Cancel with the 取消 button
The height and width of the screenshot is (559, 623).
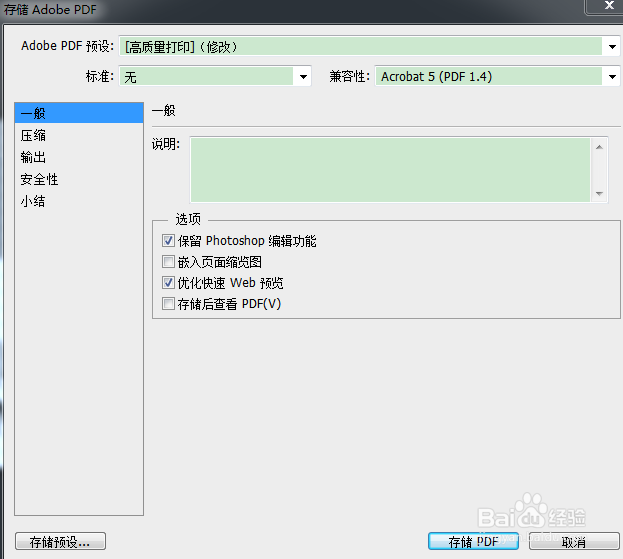(574, 542)
